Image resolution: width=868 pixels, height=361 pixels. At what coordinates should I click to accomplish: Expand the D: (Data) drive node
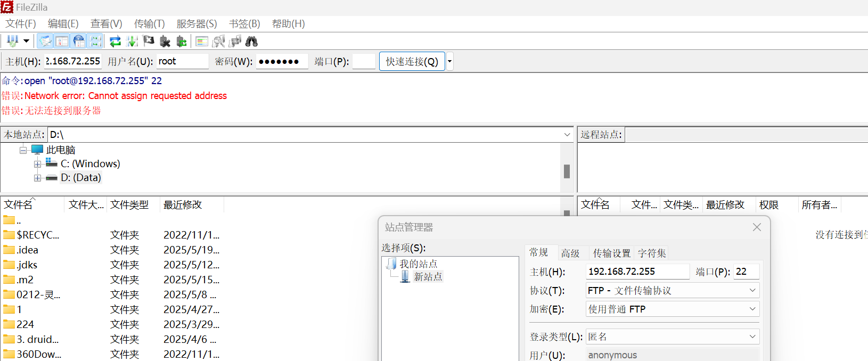(37, 178)
